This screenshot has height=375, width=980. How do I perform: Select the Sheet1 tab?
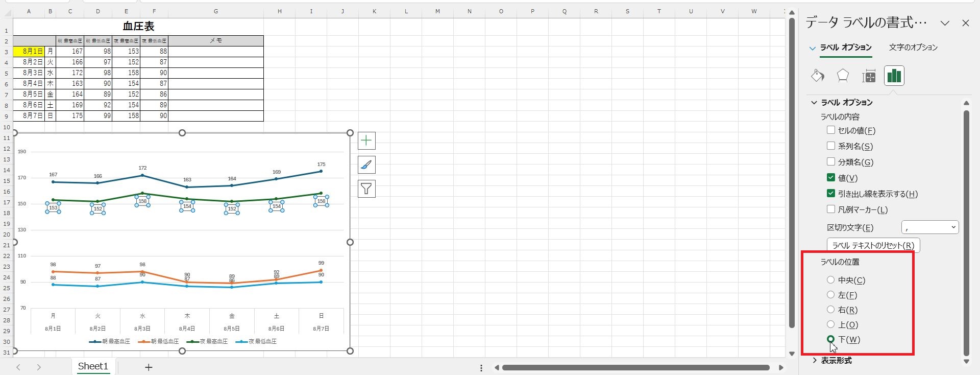point(93,366)
